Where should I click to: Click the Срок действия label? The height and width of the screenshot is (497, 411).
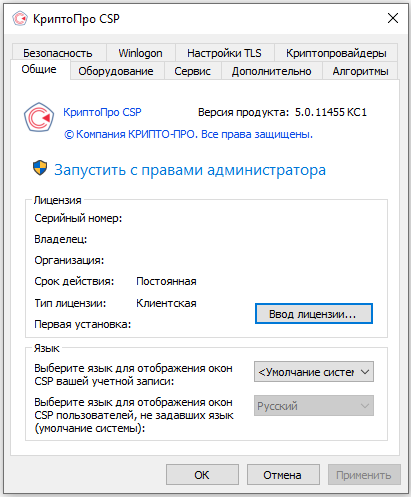[x=74, y=281]
